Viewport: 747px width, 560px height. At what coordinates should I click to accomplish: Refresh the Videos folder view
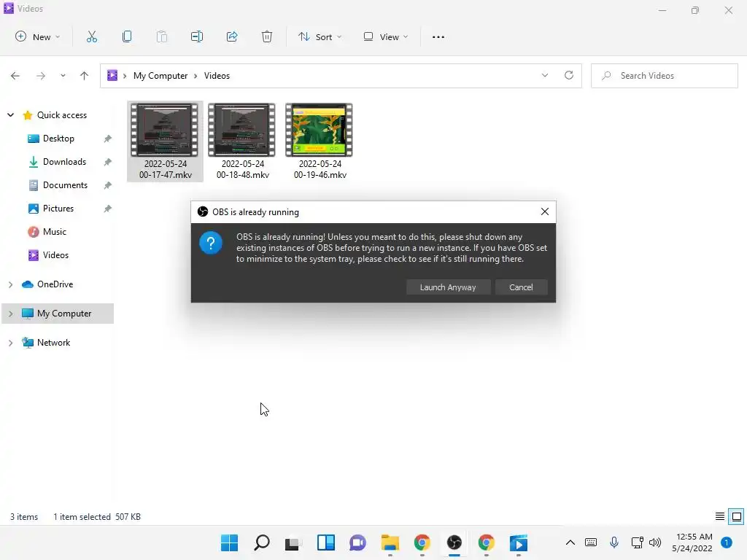pyautogui.click(x=569, y=75)
